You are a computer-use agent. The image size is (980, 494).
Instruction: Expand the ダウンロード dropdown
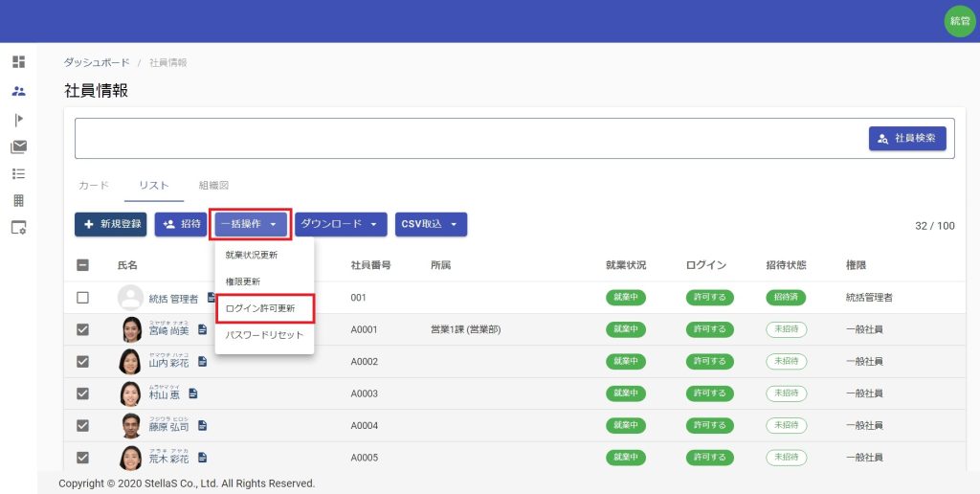pos(341,224)
